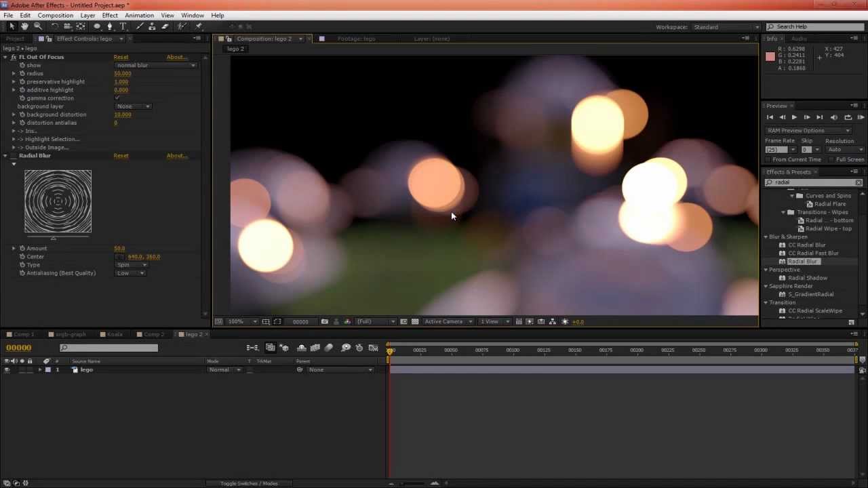This screenshot has width=868, height=488.
Task: Click Toggle Switches / Modes button
Action: click(x=249, y=483)
